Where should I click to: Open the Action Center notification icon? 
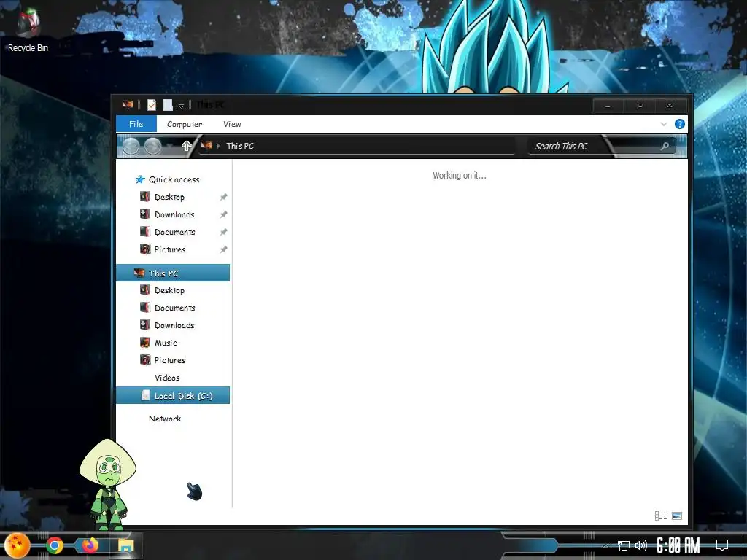pyautogui.click(x=722, y=545)
